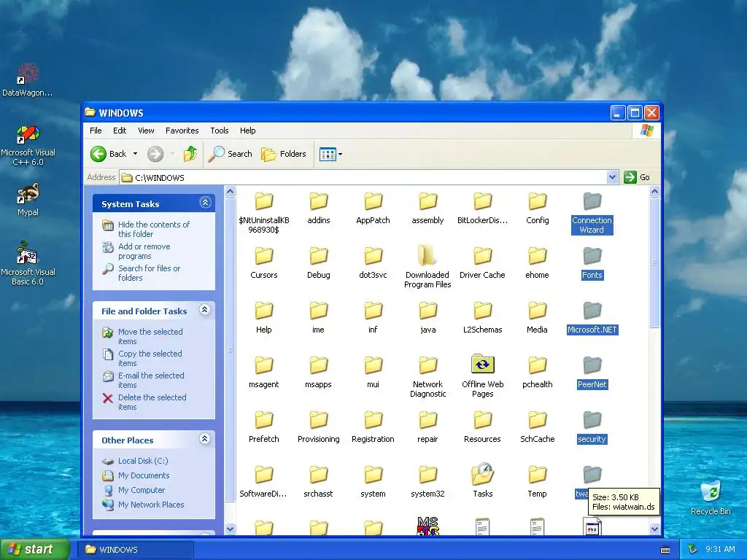Click Move the selected items
Screen dimensions: 747x560
click(150, 336)
